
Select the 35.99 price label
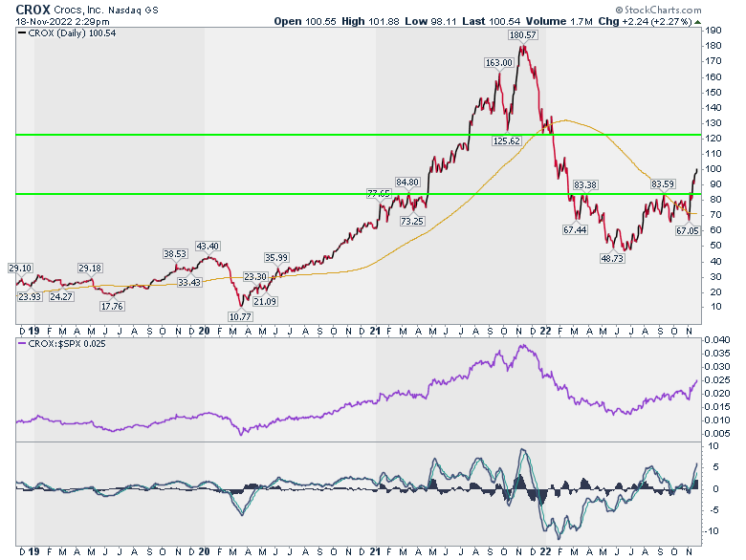point(276,258)
